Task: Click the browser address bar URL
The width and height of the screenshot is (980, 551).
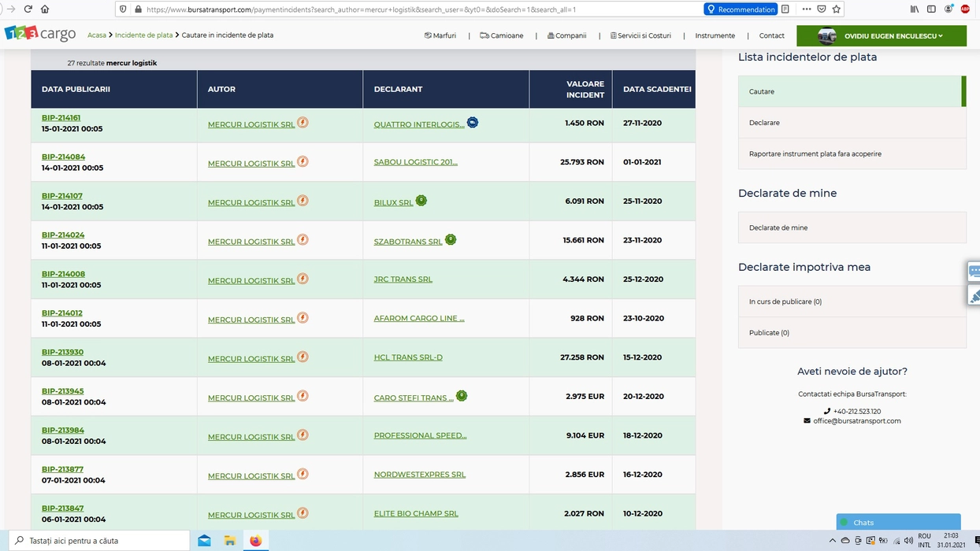Action: click(361, 9)
